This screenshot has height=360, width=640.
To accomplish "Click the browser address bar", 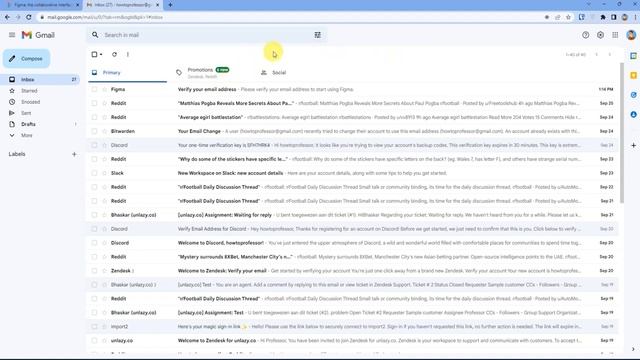I will [x=294, y=17].
